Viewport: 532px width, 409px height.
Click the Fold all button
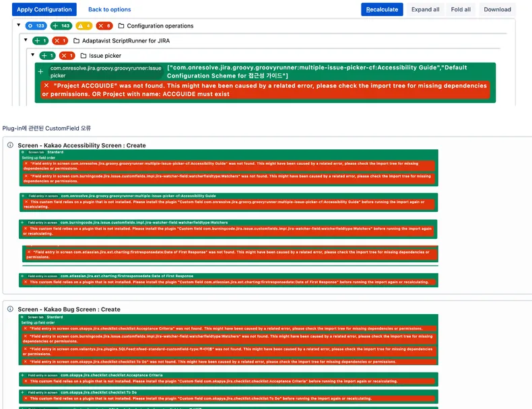point(461,9)
